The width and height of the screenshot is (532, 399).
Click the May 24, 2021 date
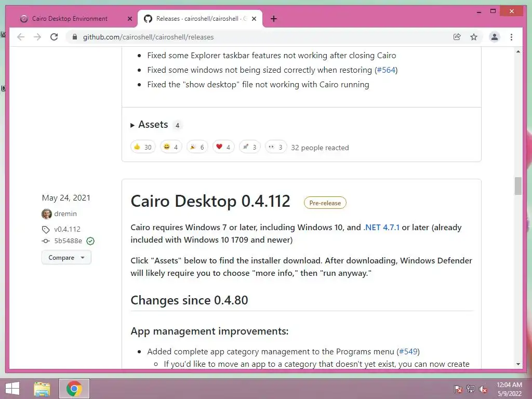[66, 198]
